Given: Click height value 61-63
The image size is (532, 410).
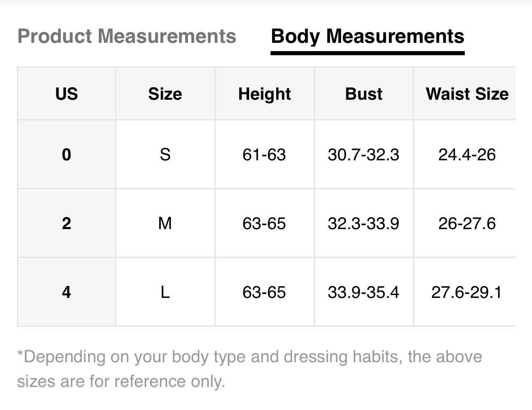Looking at the screenshot, I should click(264, 155).
